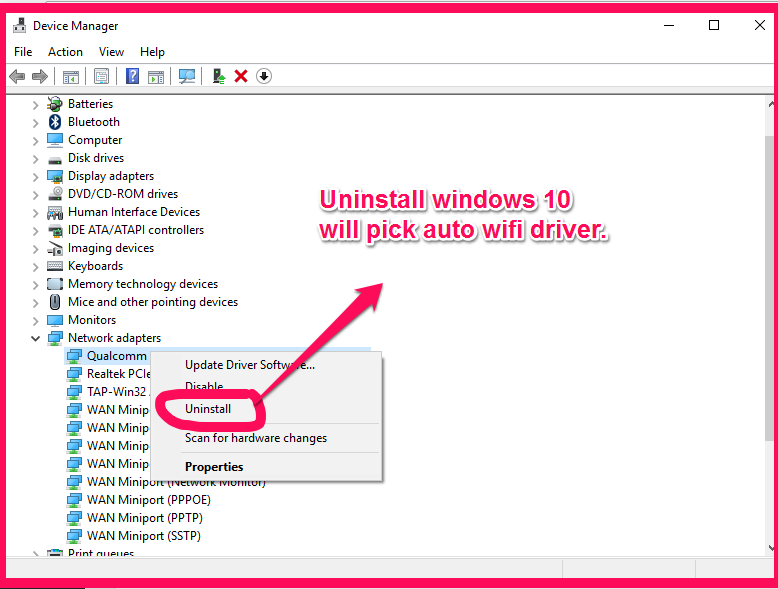Click the blue Help question mark icon

click(x=132, y=76)
